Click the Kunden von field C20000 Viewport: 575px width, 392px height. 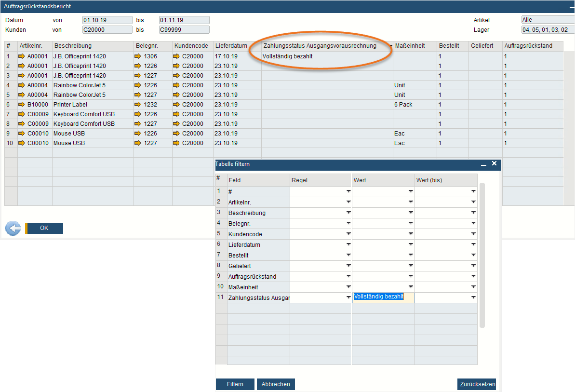coord(107,30)
